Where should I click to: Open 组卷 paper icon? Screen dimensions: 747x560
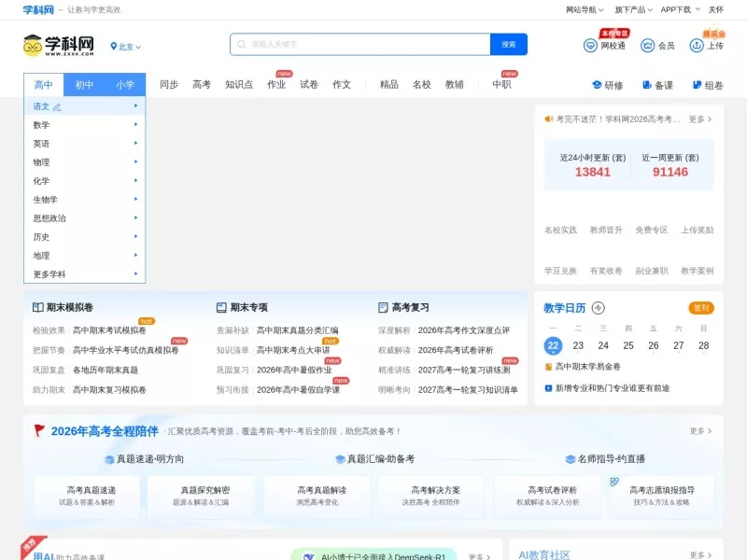(x=697, y=85)
